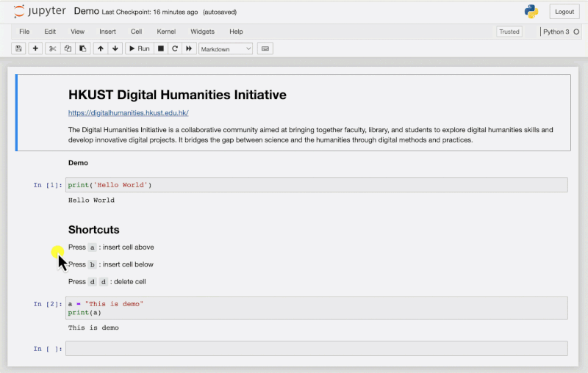The height and width of the screenshot is (373, 588).
Task: Select the bold Demo markdown cell
Action: (78, 163)
